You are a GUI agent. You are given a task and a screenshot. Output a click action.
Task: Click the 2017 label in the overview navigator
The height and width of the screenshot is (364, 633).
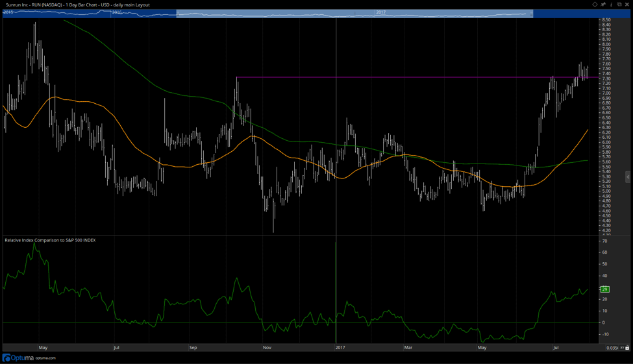(380, 12)
